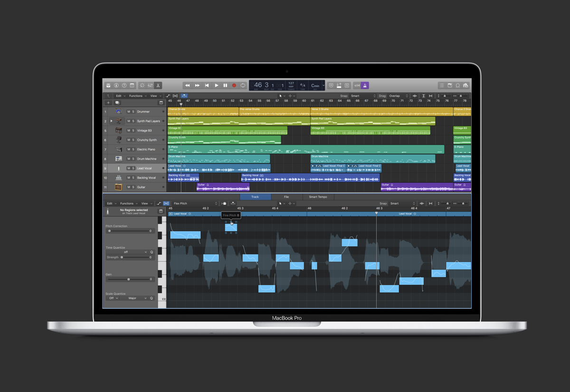
Task: Adjust Tracks area horizontal zoom slider
Action: point(461,96)
